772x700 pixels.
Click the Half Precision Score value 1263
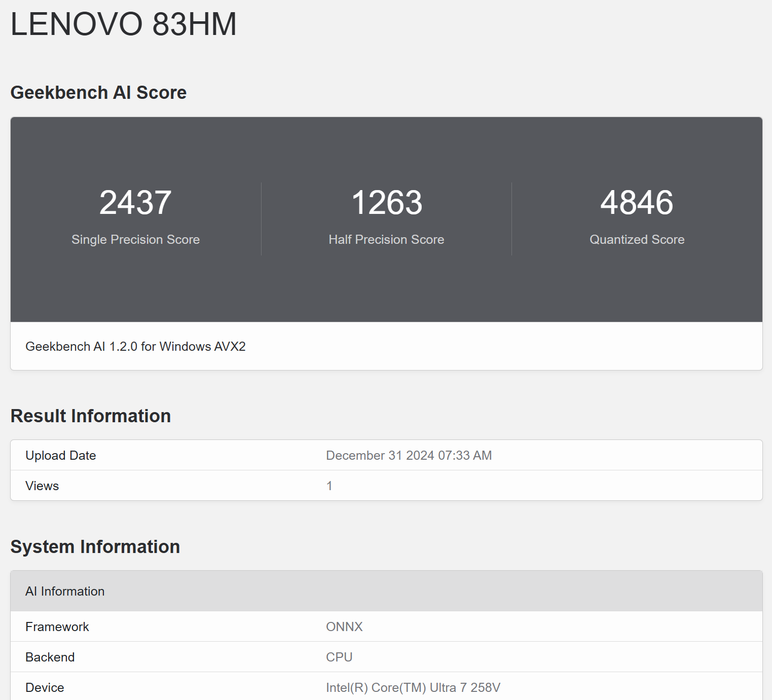(x=386, y=202)
